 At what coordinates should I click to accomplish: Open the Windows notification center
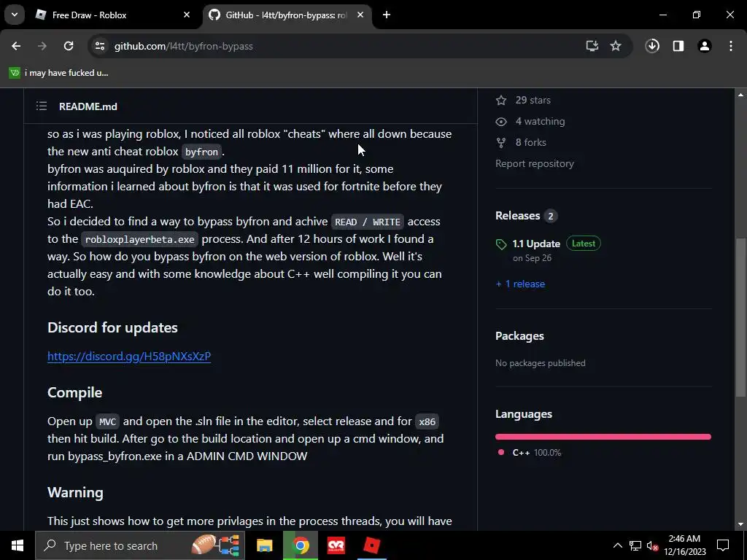click(x=723, y=545)
